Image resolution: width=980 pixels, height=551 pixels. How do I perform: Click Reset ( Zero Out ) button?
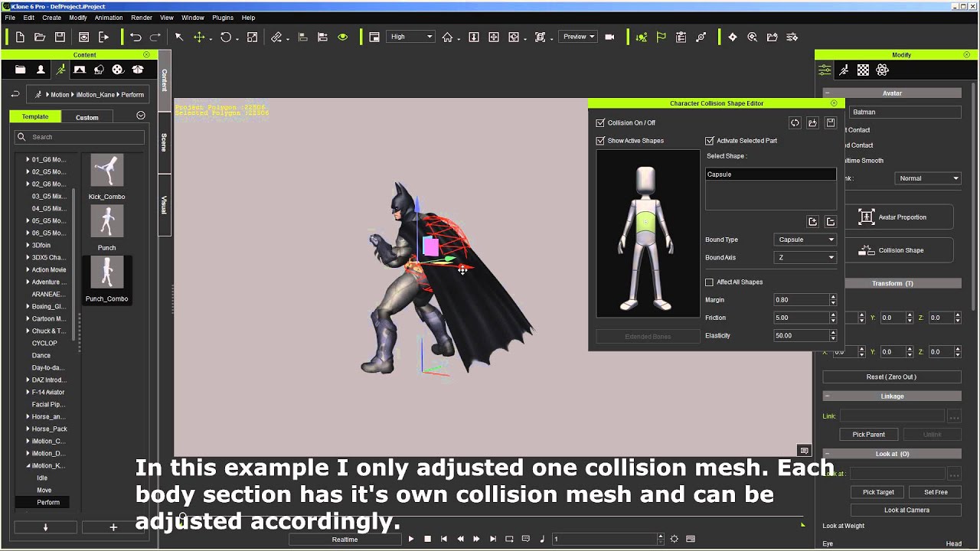click(891, 377)
